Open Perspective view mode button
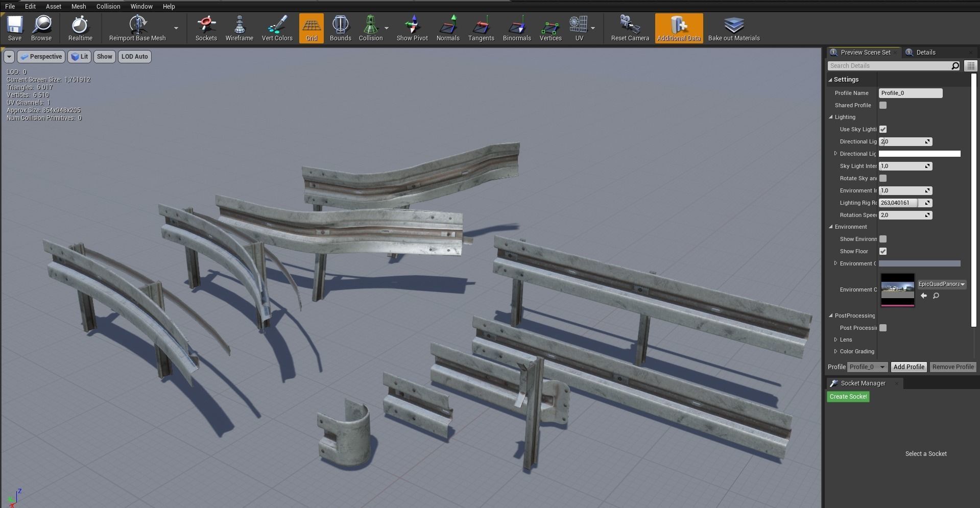 pyautogui.click(x=41, y=57)
